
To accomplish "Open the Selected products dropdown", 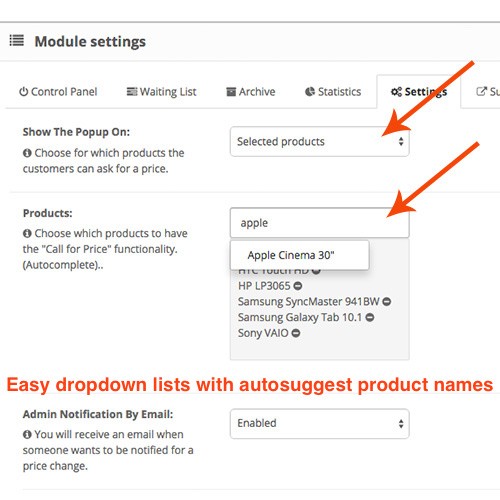I will pos(320,142).
